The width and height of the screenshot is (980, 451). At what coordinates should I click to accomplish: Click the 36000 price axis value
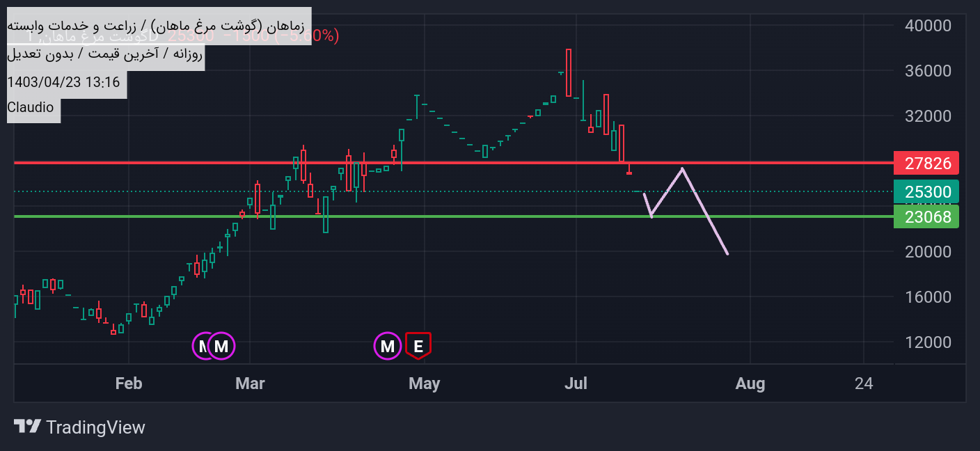[928, 71]
